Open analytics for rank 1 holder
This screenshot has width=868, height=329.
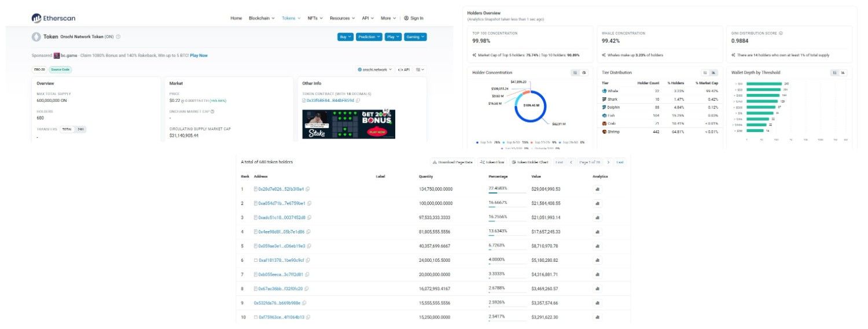coord(597,189)
